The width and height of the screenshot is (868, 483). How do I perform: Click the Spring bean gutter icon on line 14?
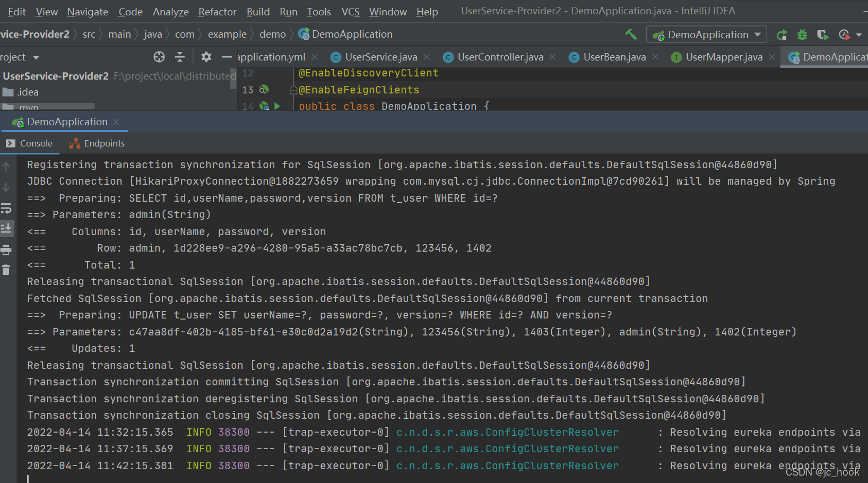[264, 106]
